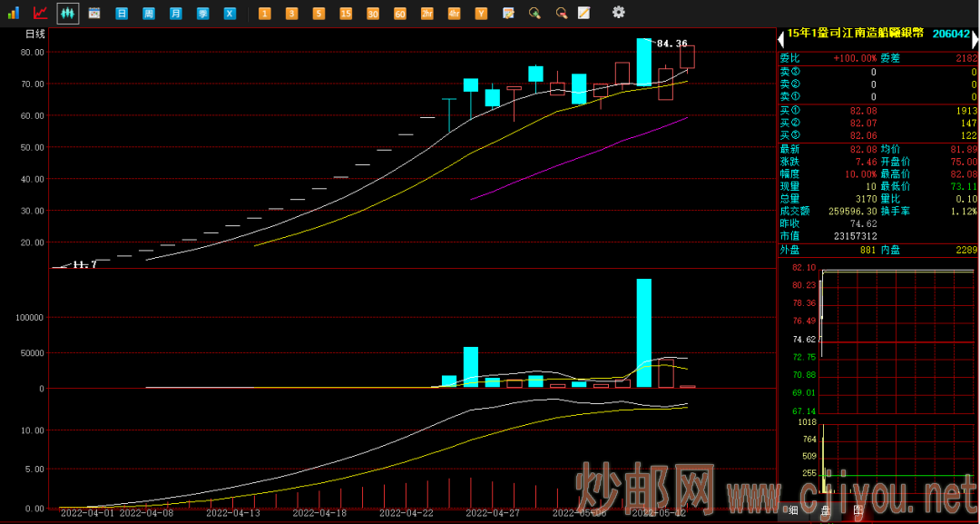The height and width of the screenshot is (524, 980).
Task: Click the green magnifier zoom icon
Action: click(534, 13)
